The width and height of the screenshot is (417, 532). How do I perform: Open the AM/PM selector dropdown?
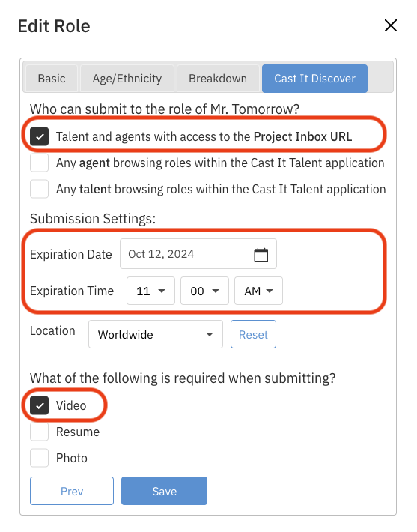point(259,291)
